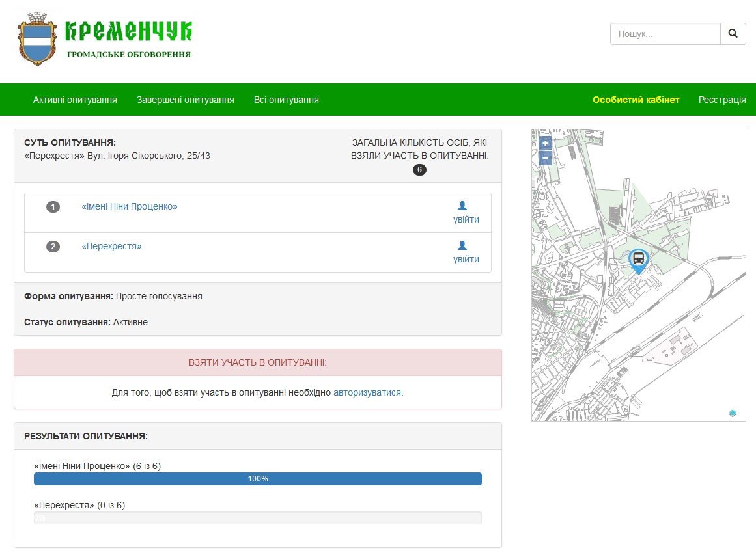Go to Всі опитування page
Image resolution: width=756 pixels, height=555 pixels.
pyautogui.click(x=287, y=100)
